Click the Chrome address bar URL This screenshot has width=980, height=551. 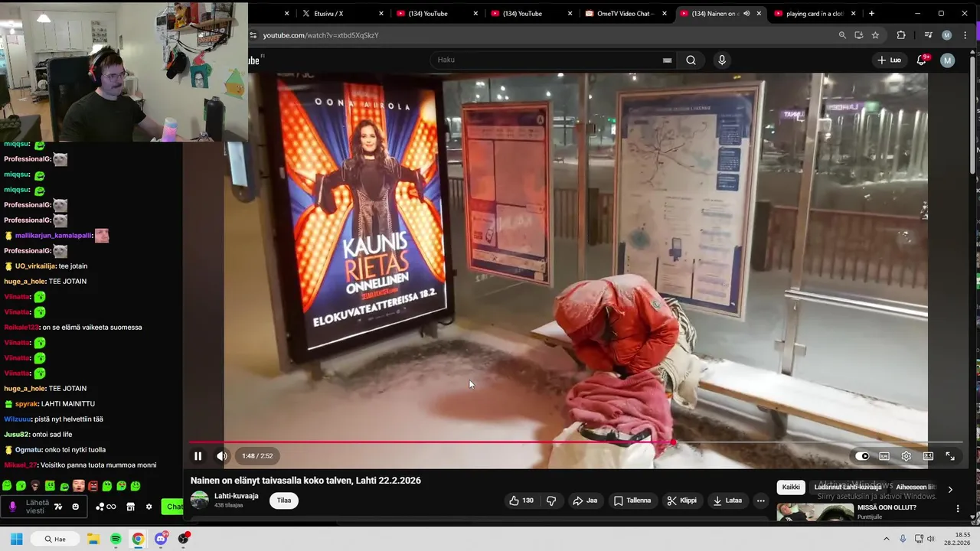(321, 35)
